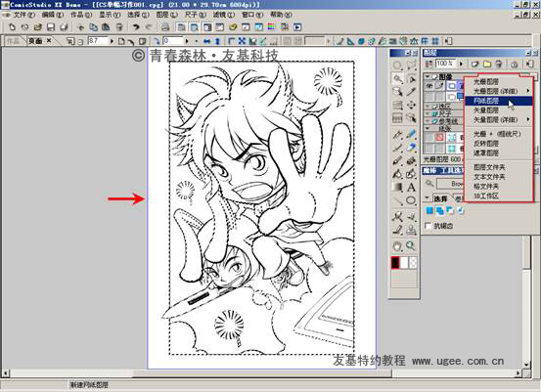
Task: Collapse the 选择 options section arrow
Action: click(x=428, y=198)
